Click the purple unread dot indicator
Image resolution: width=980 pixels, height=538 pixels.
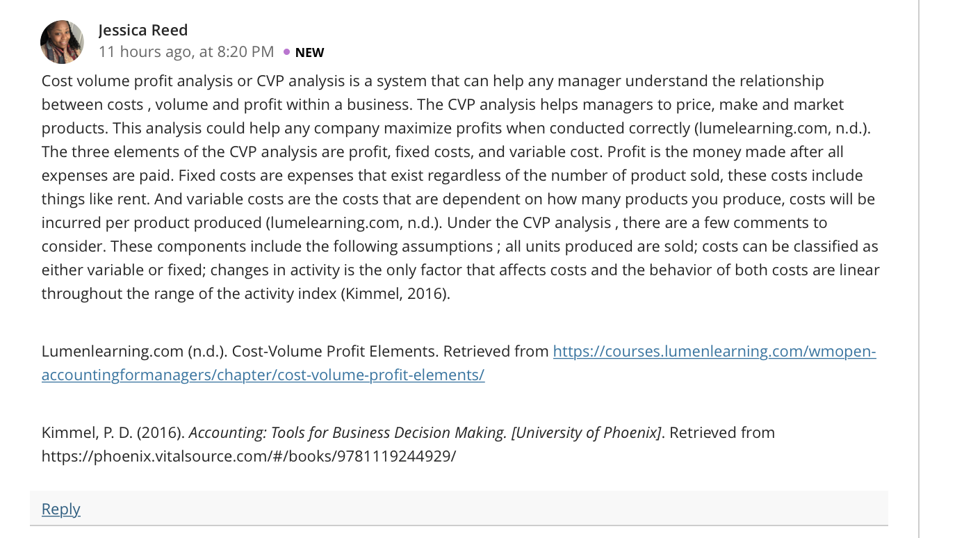click(x=286, y=51)
